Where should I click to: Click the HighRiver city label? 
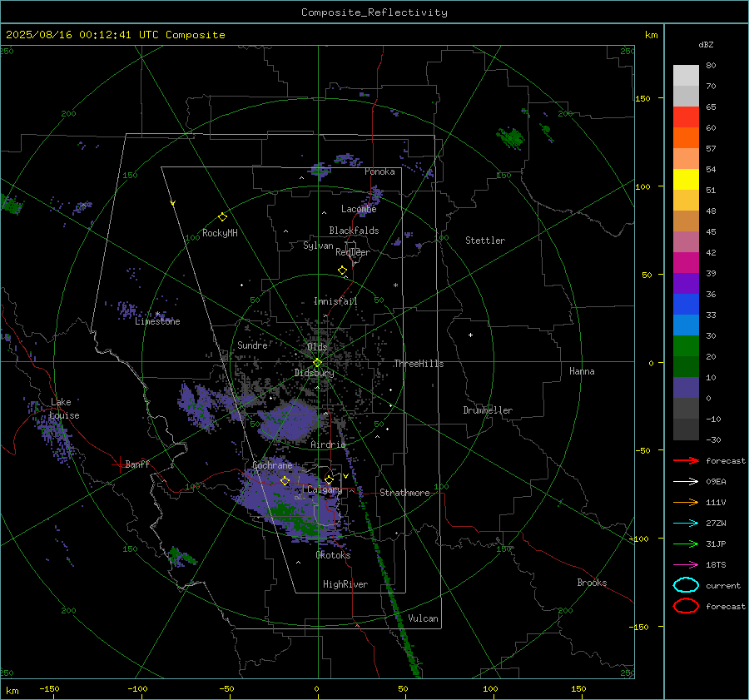(345, 584)
